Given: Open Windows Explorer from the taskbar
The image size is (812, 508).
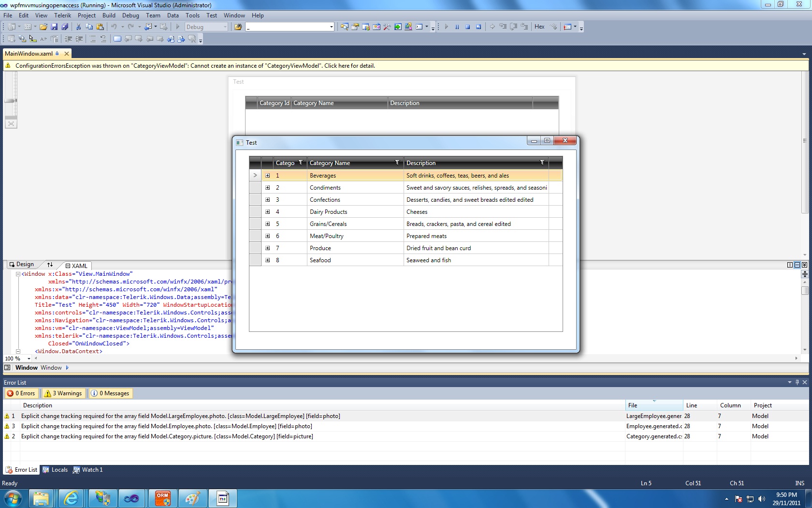Looking at the screenshot, I should click(41, 498).
